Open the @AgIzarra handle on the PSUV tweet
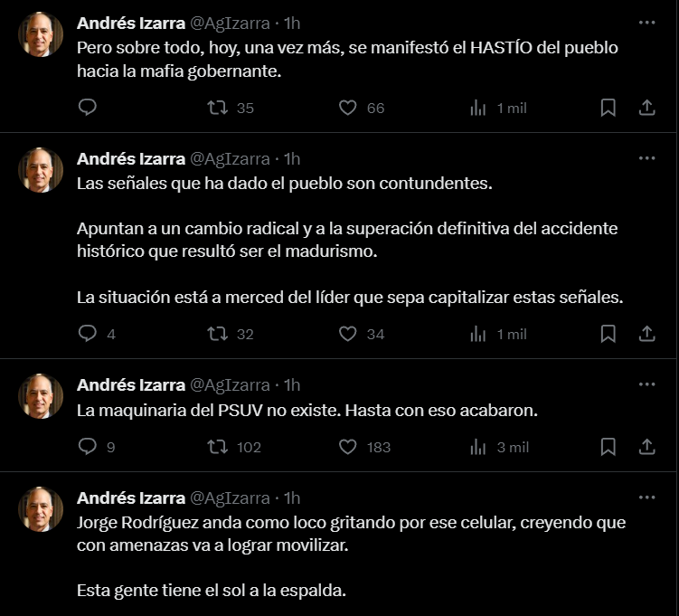This screenshot has height=616, width=679. pyautogui.click(x=229, y=384)
